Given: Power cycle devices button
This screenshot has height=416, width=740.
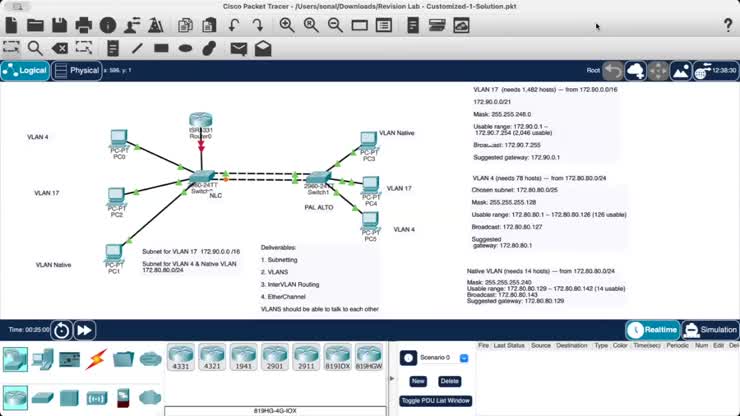Looking at the screenshot, I should coord(61,330).
